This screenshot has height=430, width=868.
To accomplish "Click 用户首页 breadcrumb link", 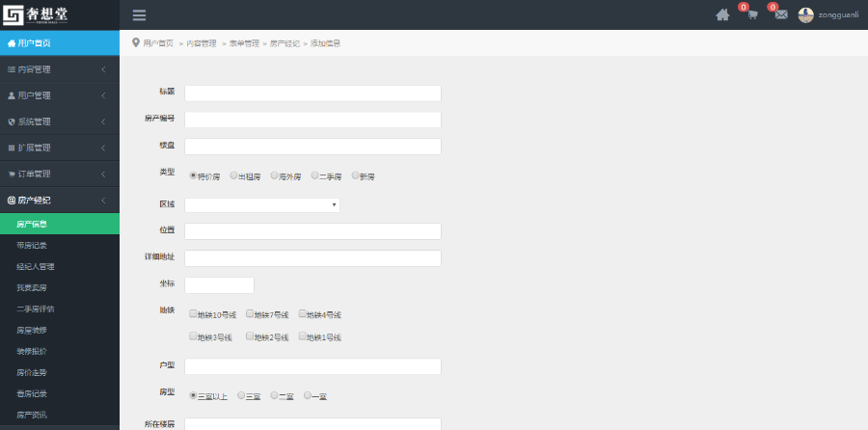I will 158,43.
